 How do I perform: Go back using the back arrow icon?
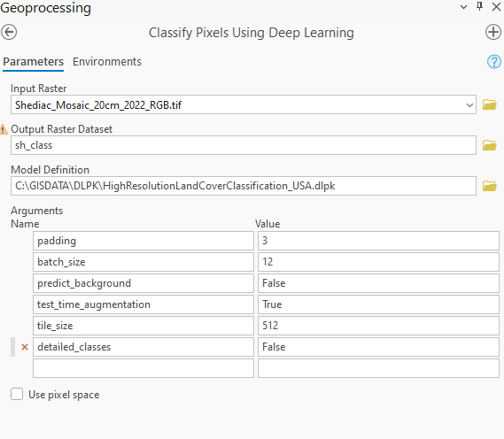click(x=9, y=32)
